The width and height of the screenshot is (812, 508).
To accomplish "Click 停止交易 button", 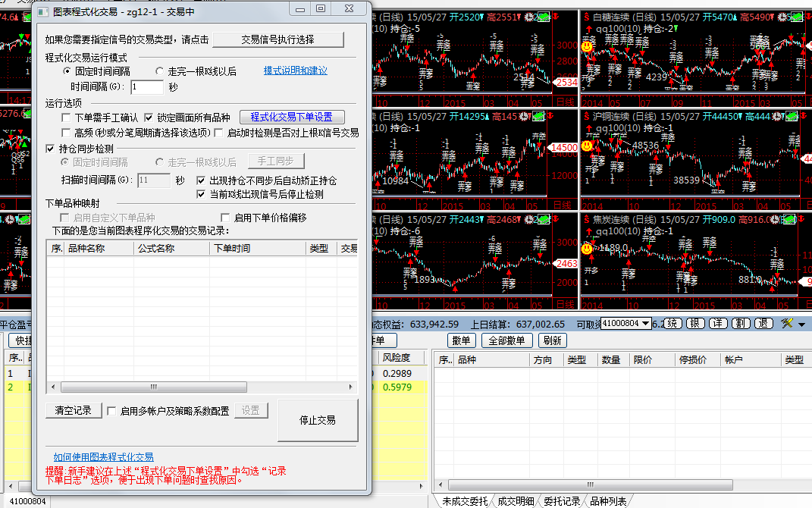I will [318, 420].
